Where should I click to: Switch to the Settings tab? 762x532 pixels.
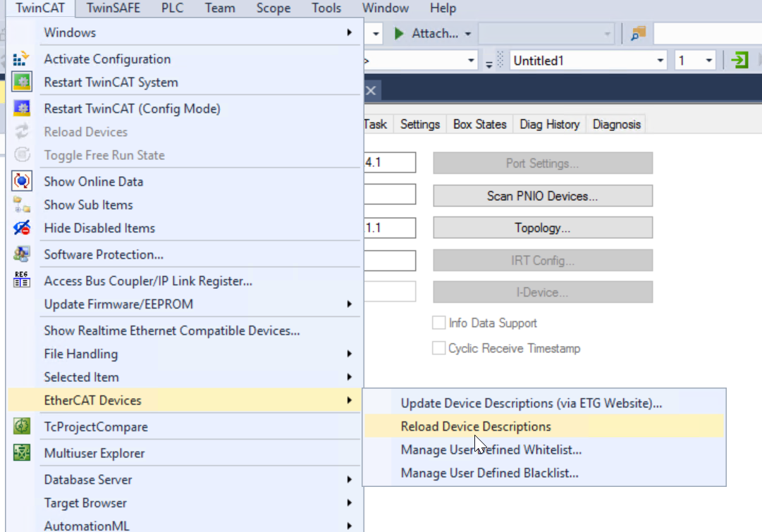click(420, 125)
